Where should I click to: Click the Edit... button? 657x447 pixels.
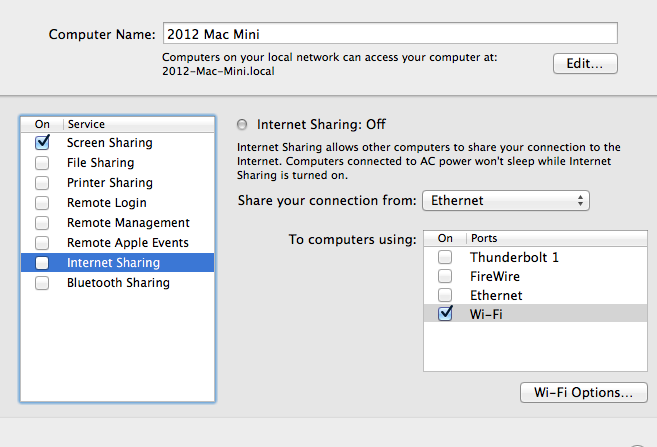click(x=585, y=64)
